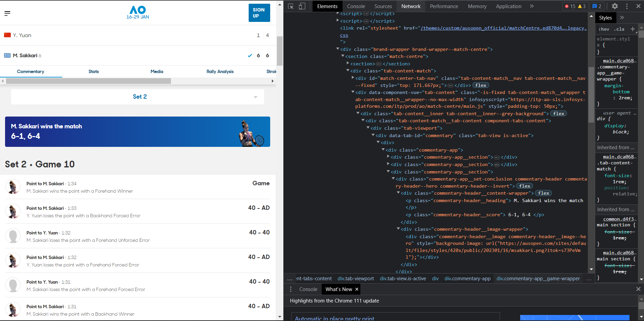Show more DevTools tabs chevron
The height and width of the screenshot is (321, 644).
pos(532,6)
